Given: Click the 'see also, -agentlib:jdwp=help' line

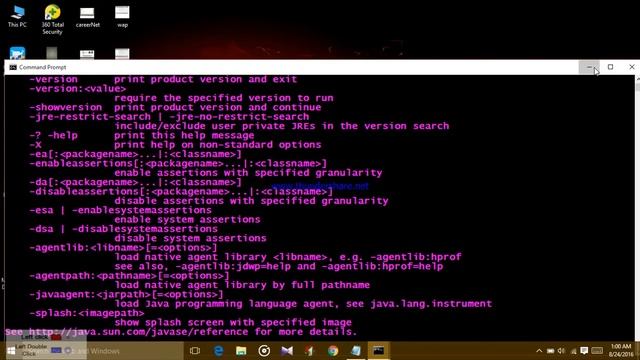Looking at the screenshot, I should pos(279,267).
